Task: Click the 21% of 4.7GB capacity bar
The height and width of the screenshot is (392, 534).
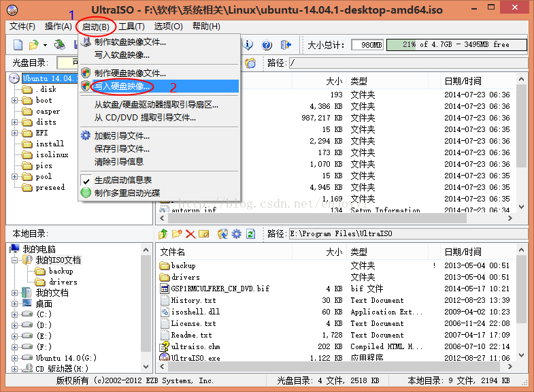Action: coord(456,45)
